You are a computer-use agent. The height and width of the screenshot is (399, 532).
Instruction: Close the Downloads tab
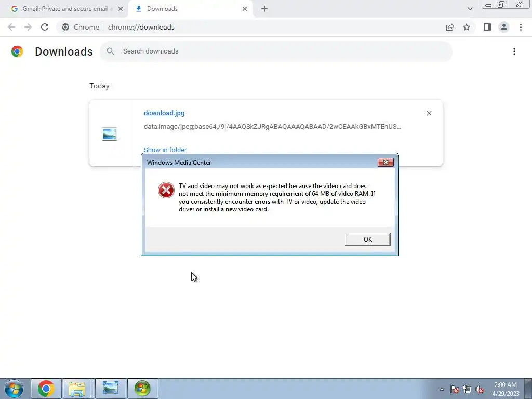pos(245,9)
